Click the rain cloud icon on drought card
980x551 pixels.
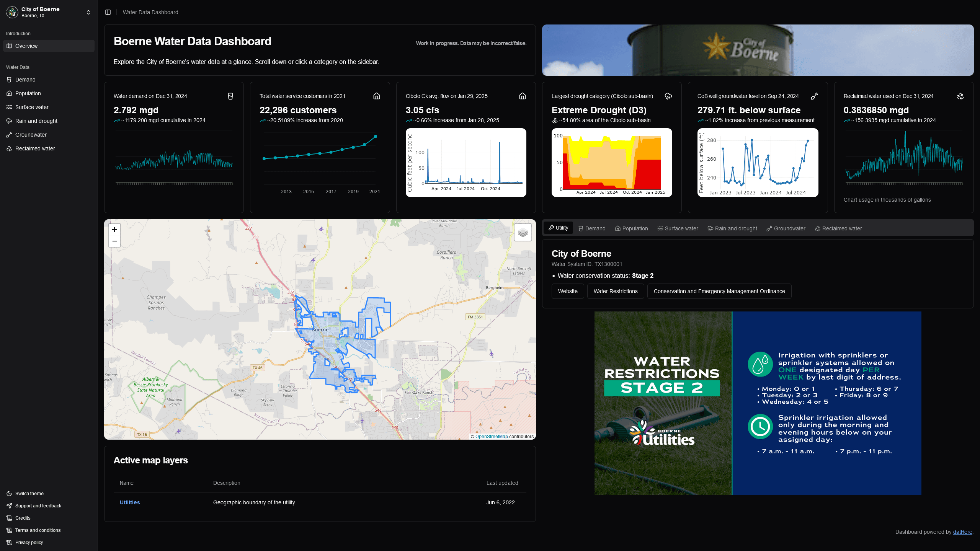coord(668,96)
